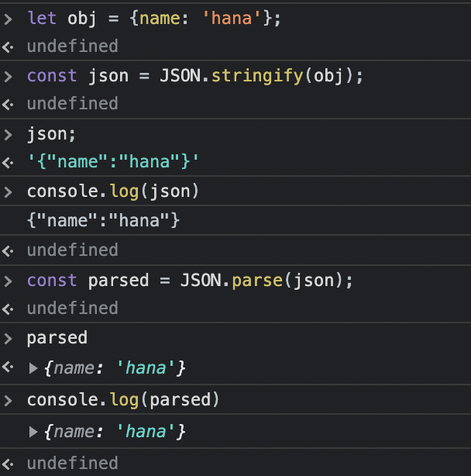This screenshot has width=471, height=476.
Task: Select the last 'undefined' result at the bottom
Action: point(73,464)
